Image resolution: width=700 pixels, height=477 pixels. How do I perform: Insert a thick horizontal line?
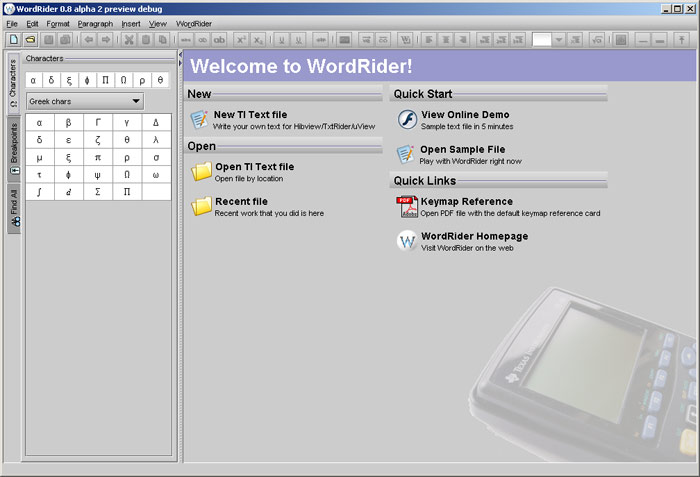coord(660,40)
